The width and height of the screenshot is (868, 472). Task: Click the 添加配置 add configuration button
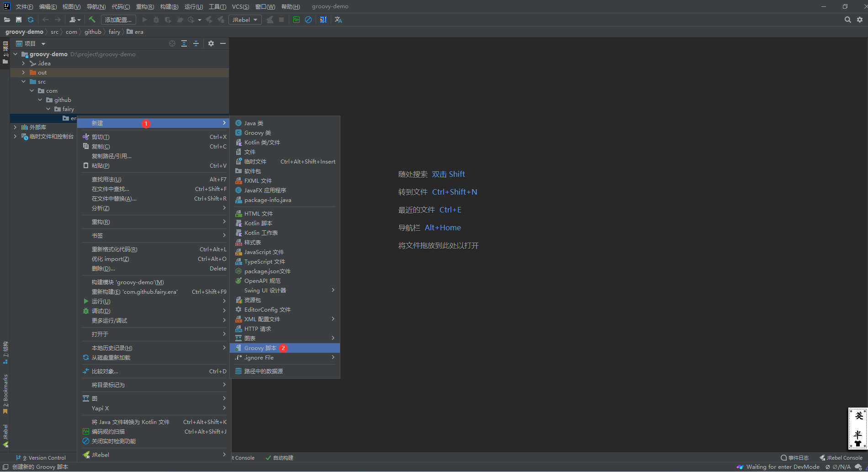click(118, 20)
